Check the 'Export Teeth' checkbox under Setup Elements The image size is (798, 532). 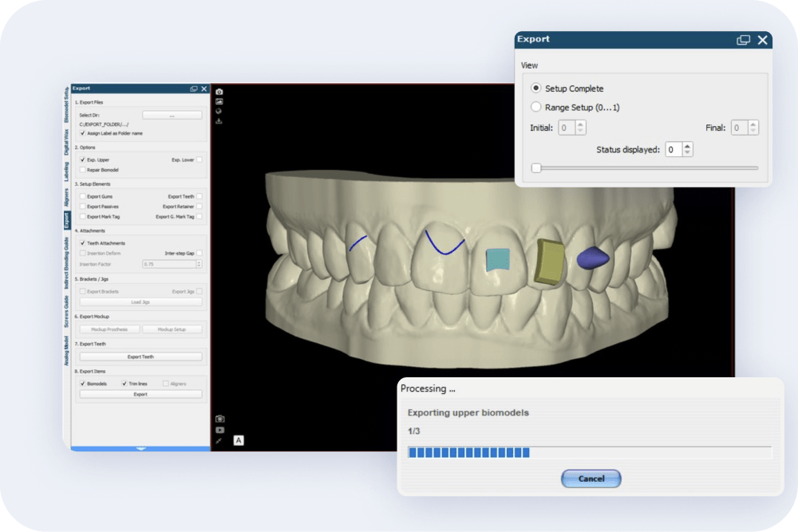[199, 196]
